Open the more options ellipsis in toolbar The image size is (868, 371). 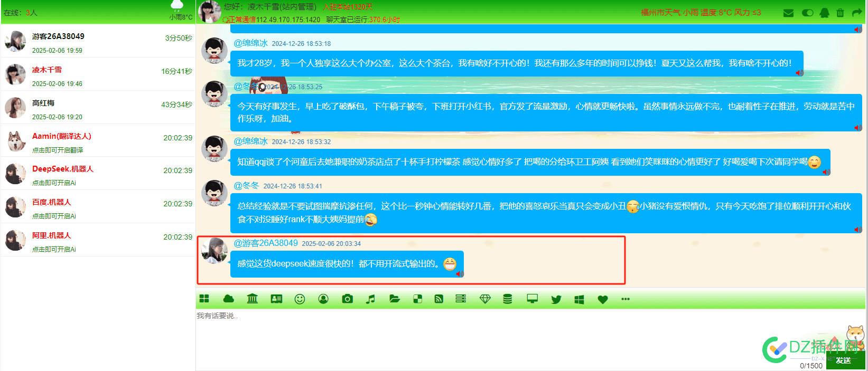pyautogui.click(x=626, y=299)
